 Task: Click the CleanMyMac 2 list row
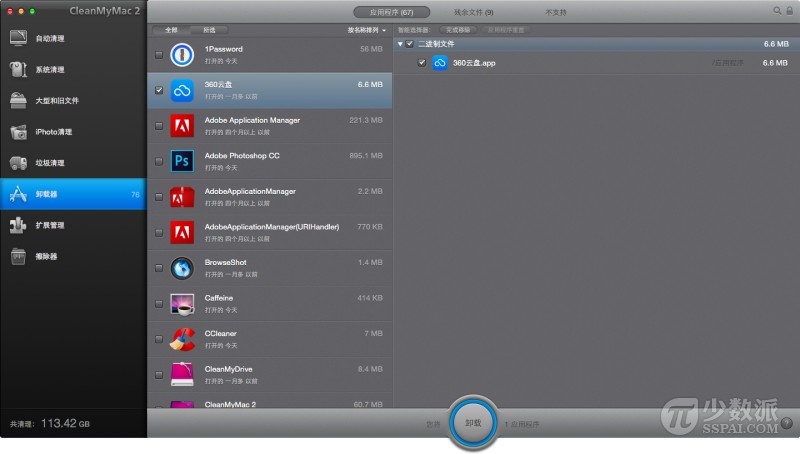point(270,400)
